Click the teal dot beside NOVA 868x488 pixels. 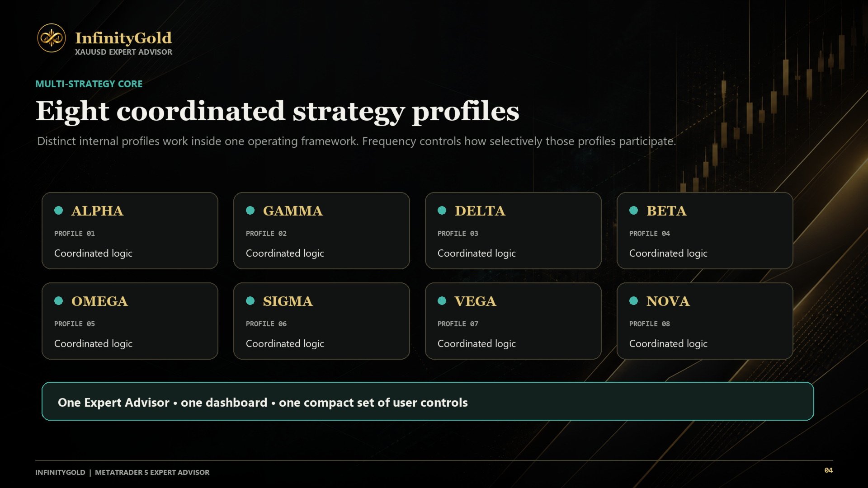(633, 301)
